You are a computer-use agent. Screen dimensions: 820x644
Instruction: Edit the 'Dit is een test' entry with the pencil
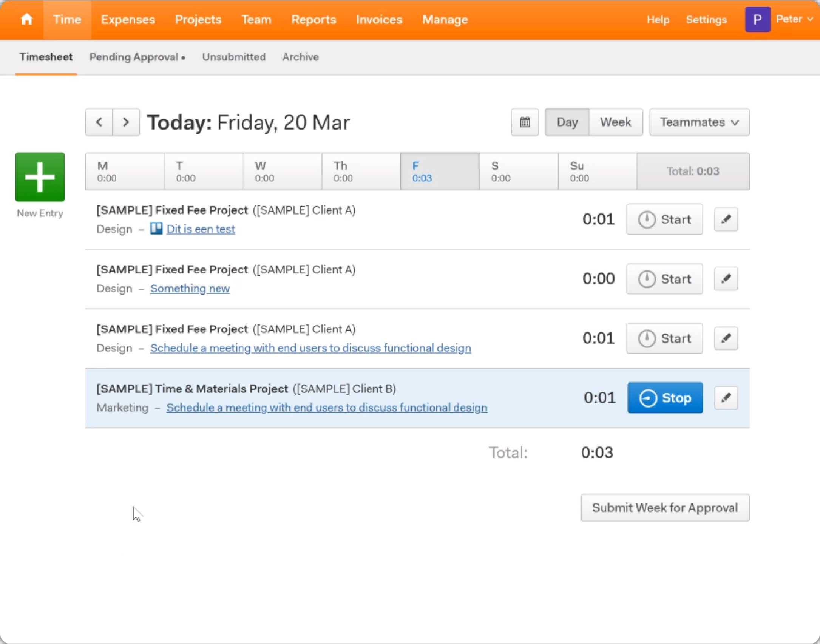coord(726,219)
